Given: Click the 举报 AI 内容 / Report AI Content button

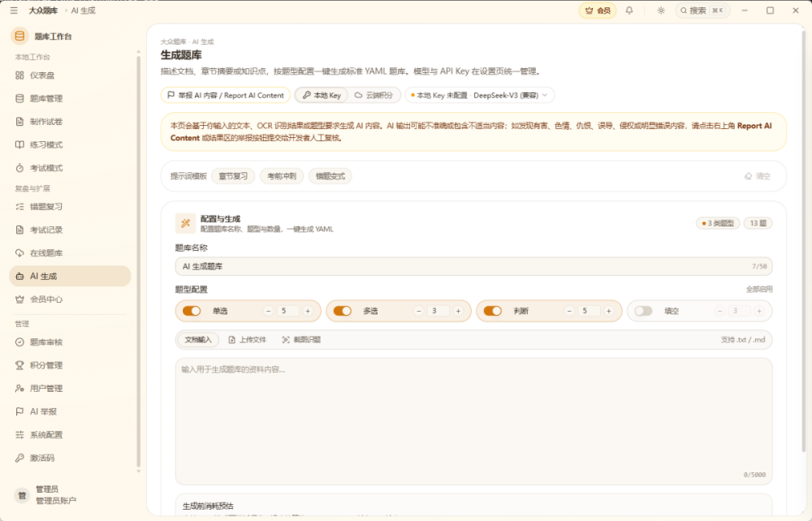Looking at the screenshot, I should [225, 95].
